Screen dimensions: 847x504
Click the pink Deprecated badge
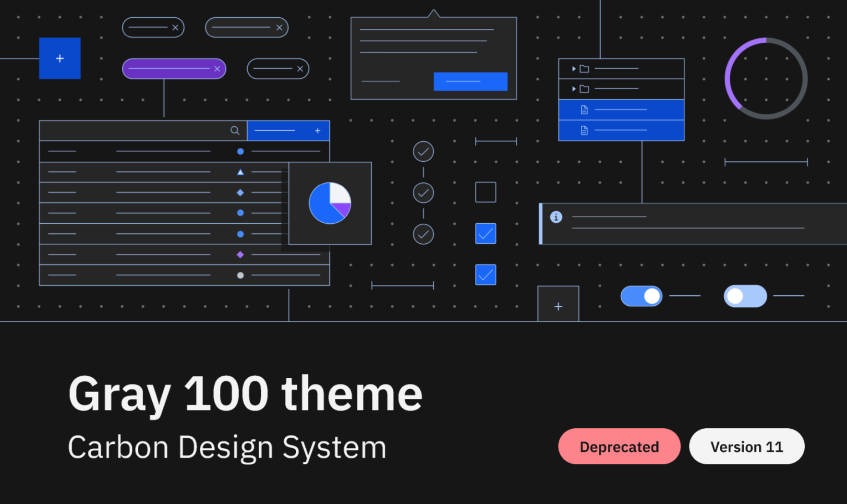[x=619, y=446]
